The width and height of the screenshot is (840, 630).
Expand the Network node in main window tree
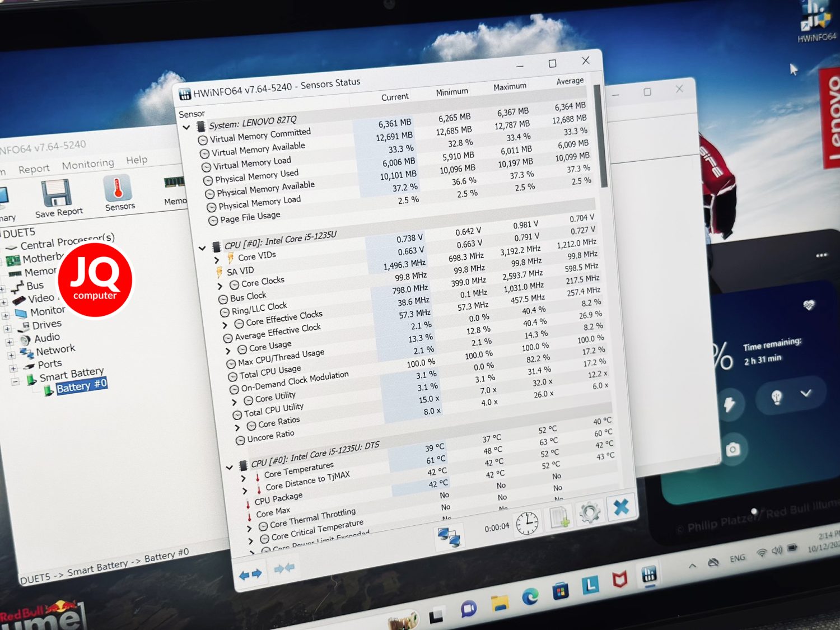pos(11,355)
